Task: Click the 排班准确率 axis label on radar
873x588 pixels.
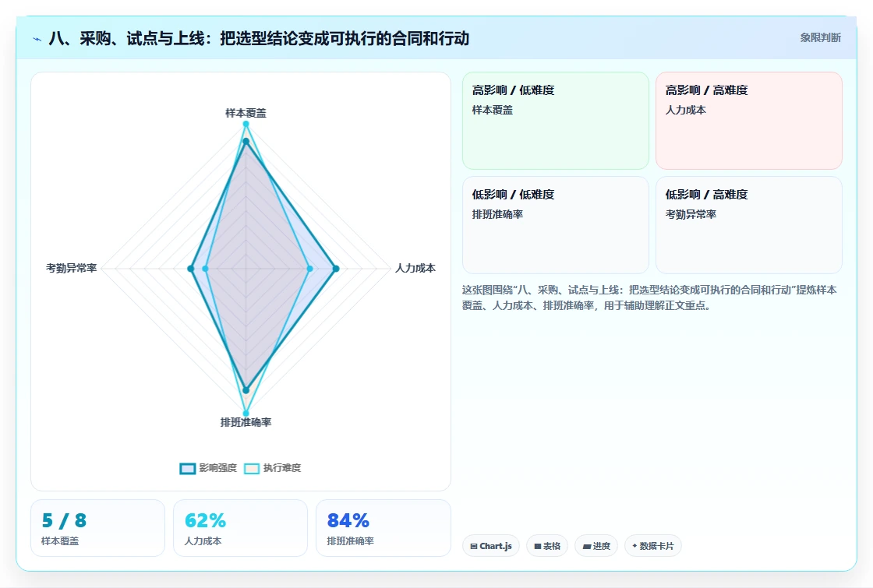Action: coord(246,422)
